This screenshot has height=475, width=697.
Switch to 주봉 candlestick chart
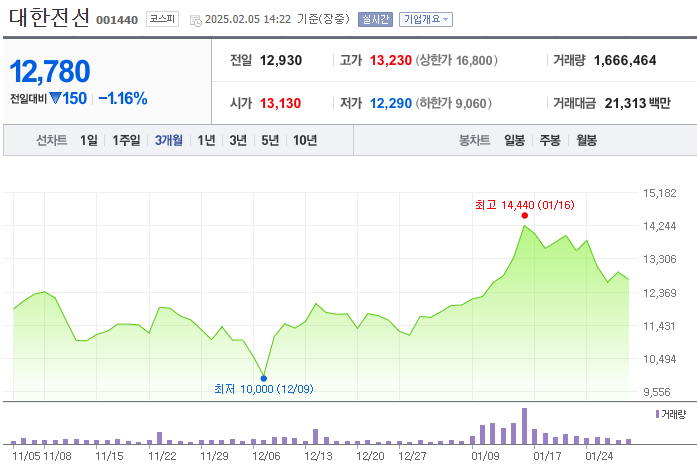[x=550, y=140]
